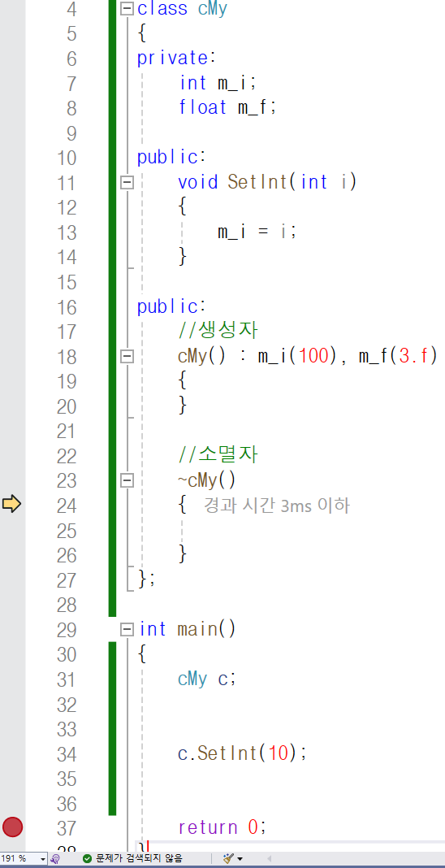Image resolution: width=445 pixels, height=868 pixels.
Task: Collapse the main() function outlining box
Action: pyautogui.click(x=127, y=629)
